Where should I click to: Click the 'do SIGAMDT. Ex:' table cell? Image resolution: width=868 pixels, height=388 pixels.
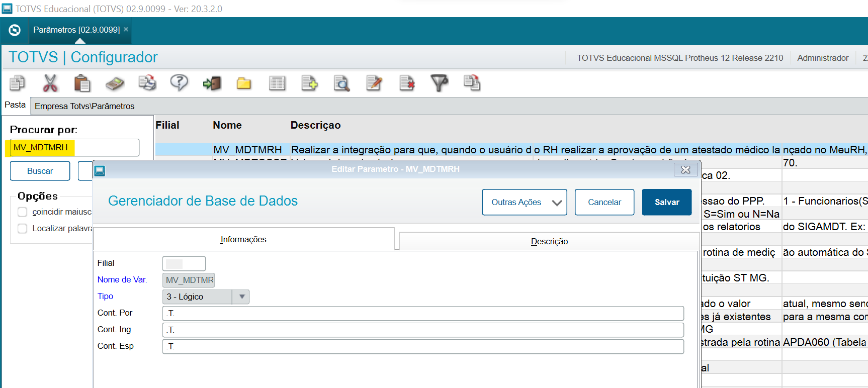[825, 227]
